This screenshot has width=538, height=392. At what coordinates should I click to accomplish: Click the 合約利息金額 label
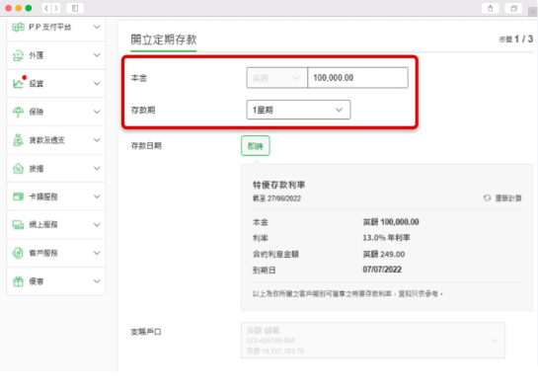point(275,254)
